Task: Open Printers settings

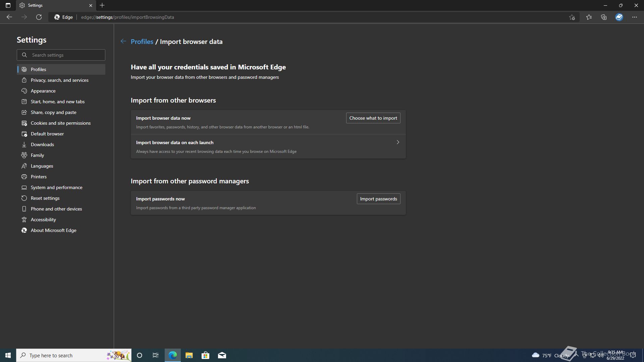Action: pos(61,177)
